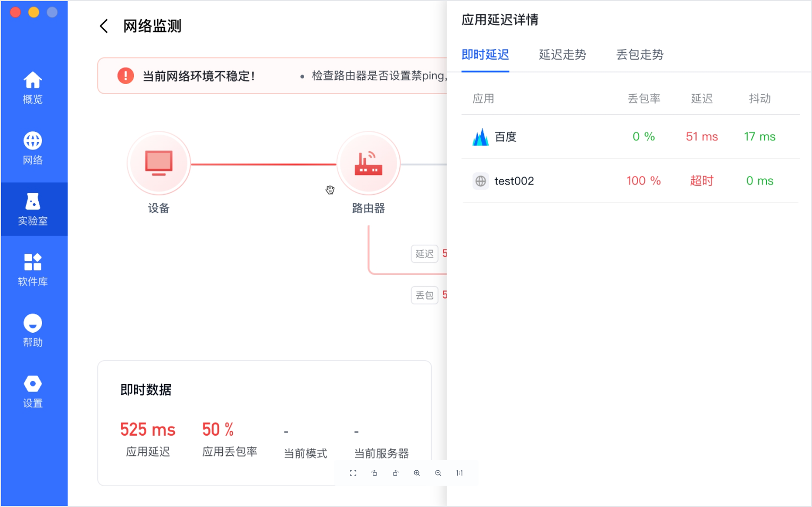The image size is (812, 507).
Task: Click the 抖动 column header
Action: pyautogui.click(x=760, y=98)
